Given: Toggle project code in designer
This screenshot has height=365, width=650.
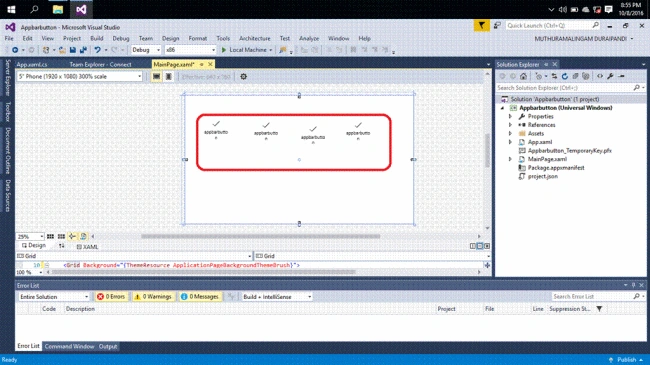Looking at the screenshot, I should (x=83, y=236).
